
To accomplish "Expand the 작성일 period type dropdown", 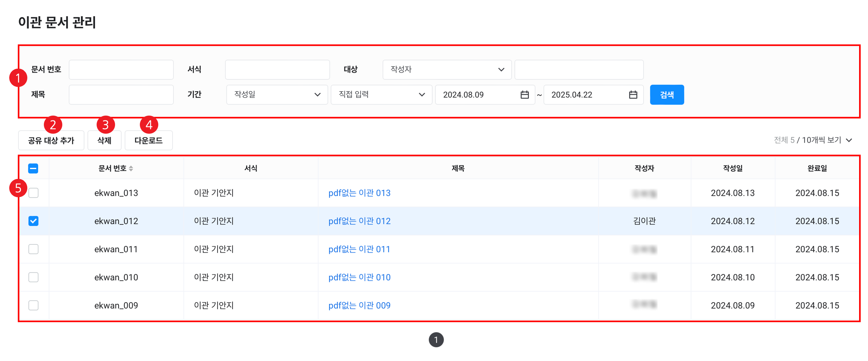I will [277, 95].
